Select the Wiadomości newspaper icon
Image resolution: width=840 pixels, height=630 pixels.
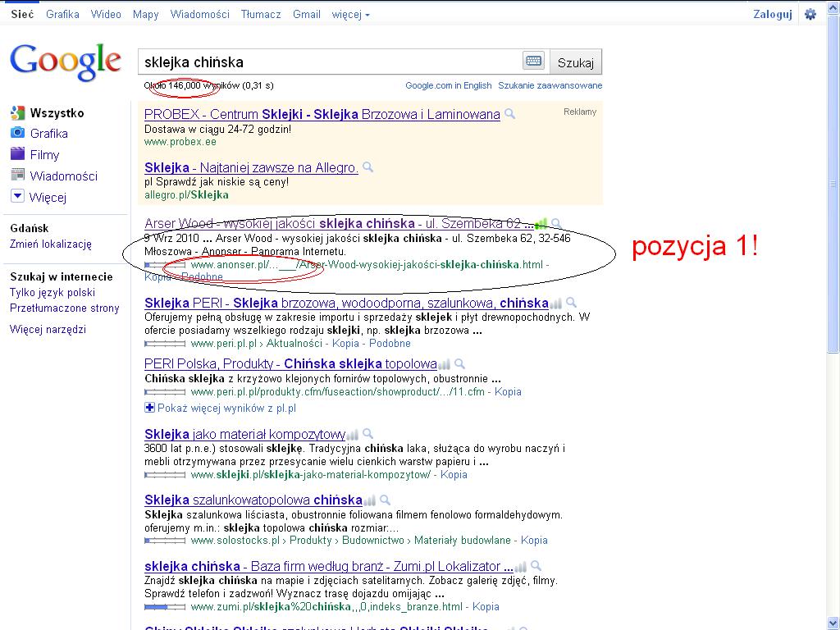(18, 175)
